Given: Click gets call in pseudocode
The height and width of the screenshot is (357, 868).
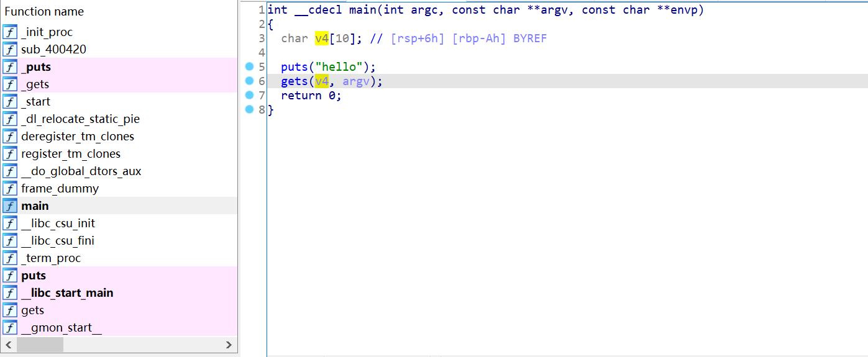Looking at the screenshot, I should click(x=295, y=81).
